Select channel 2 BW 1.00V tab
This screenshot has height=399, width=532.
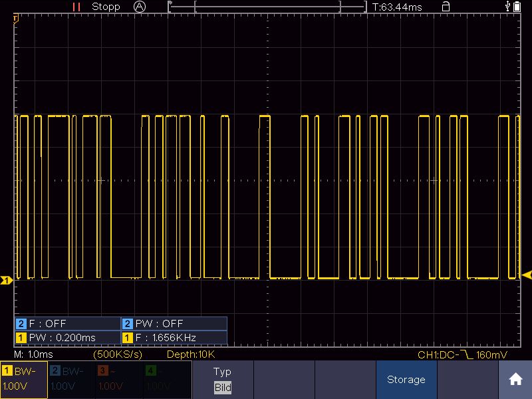point(71,379)
